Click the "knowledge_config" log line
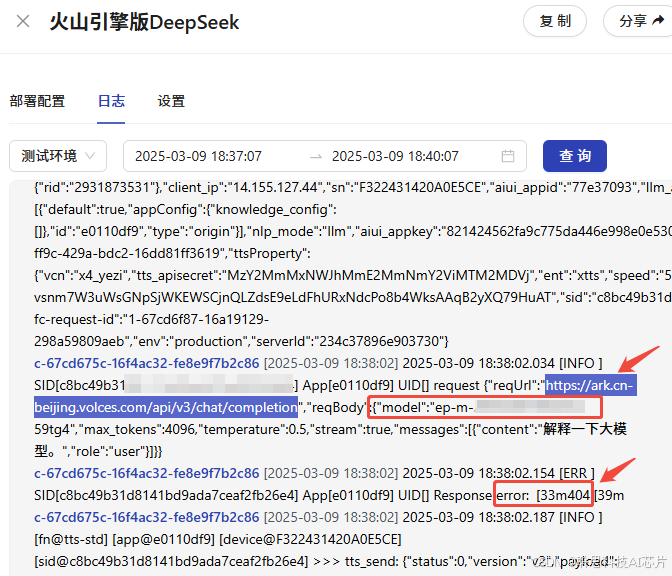 [185, 210]
